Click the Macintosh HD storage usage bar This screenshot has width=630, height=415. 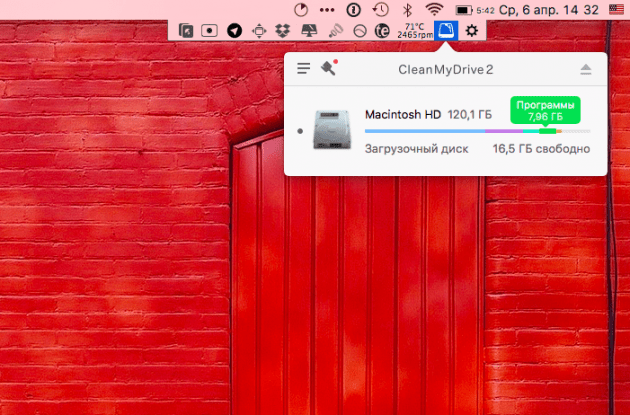coord(477,131)
